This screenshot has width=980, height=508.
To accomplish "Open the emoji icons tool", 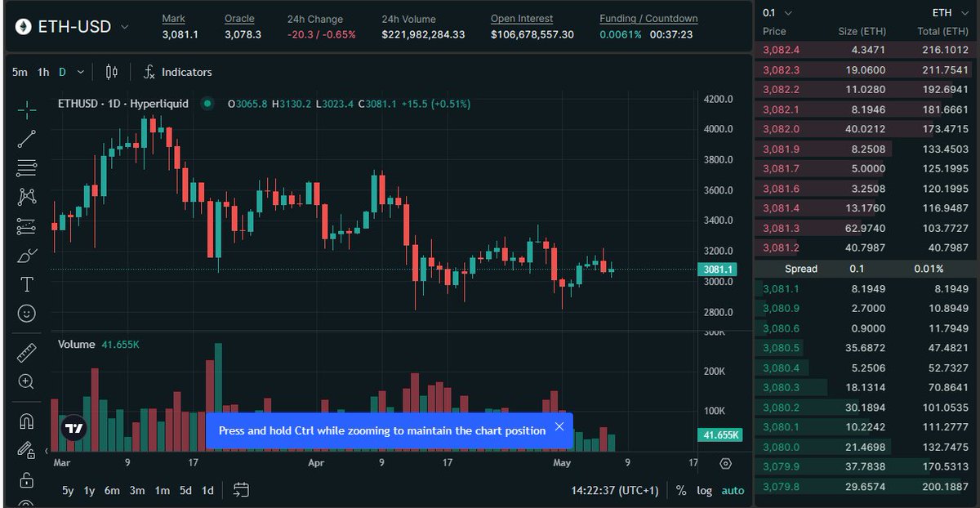I will click(26, 314).
